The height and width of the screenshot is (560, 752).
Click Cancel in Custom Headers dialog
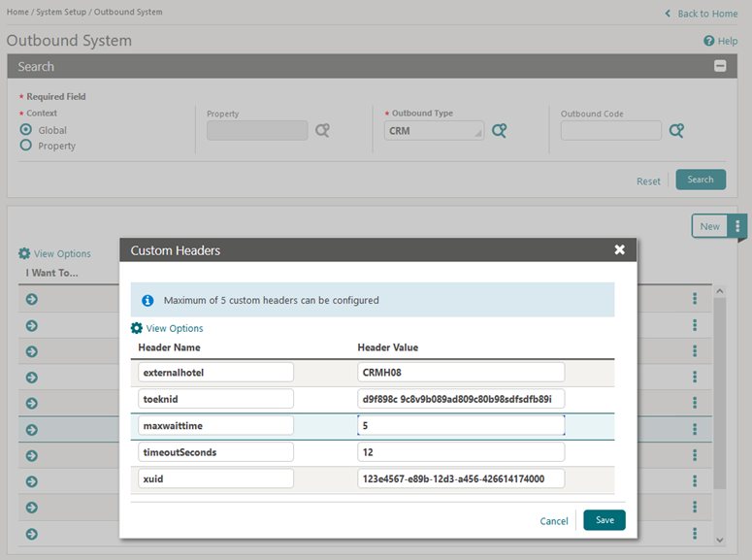click(x=553, y=521)
